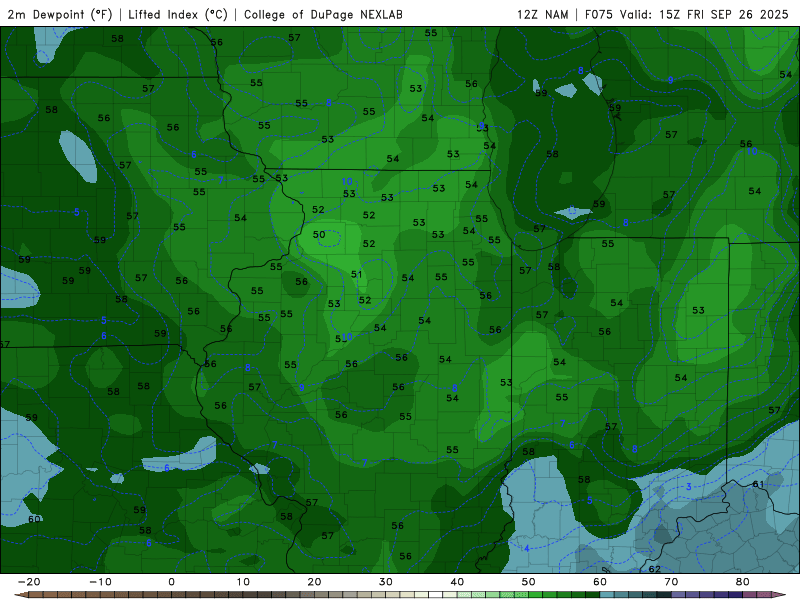This screenshot has height=600, width=800.
Task: Click the 61 dewpoint value on the map
Action: pyautogui.click(x=759, y=484)
